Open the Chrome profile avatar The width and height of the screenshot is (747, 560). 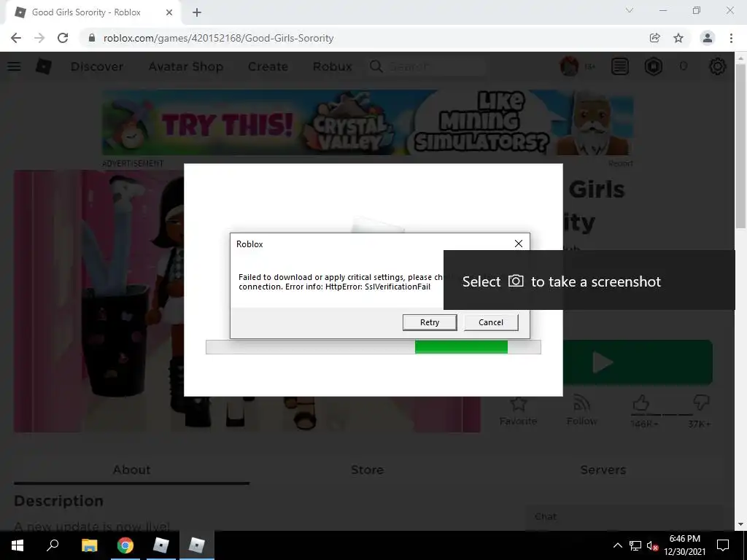coord(708,38)
